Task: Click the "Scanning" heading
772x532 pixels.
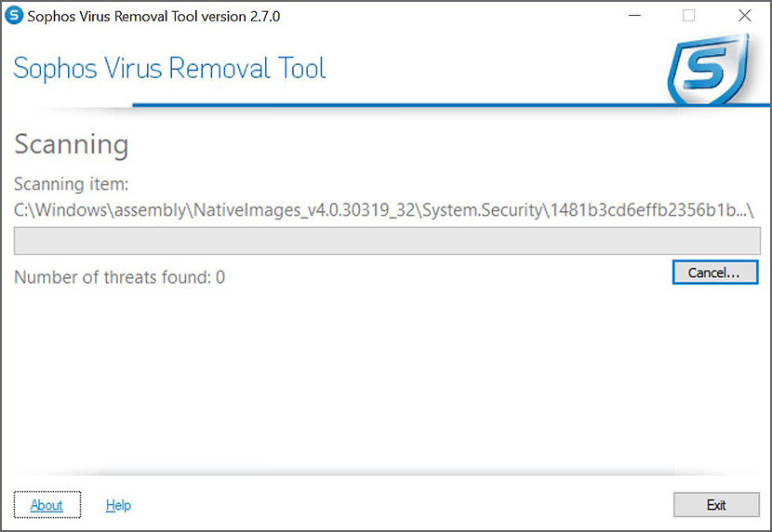Action: (x=72, y=145)
